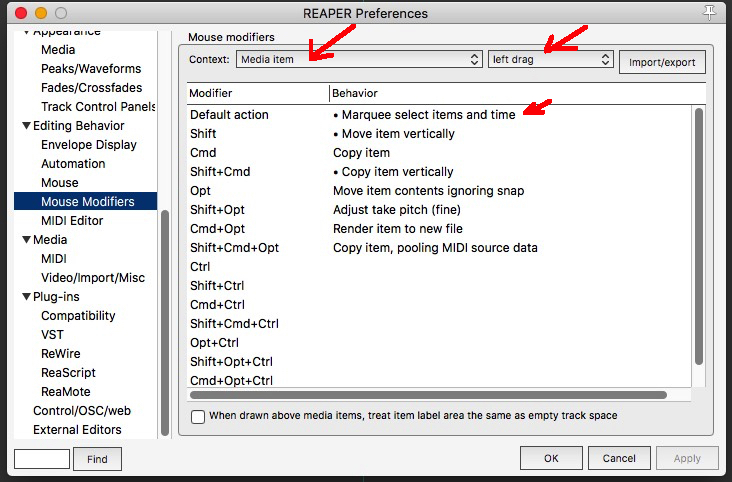This screenshot has height=482, width=732.
Task: Select the Default action modifier row
Action: point(439,114)
